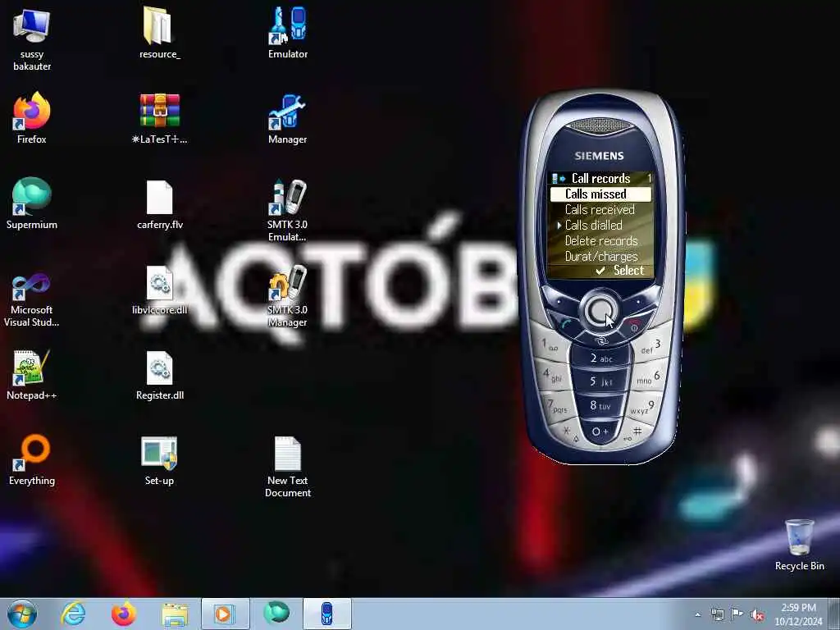Open the Recycle Bin
The image size is (840, 630).
[x=799, y=545]
